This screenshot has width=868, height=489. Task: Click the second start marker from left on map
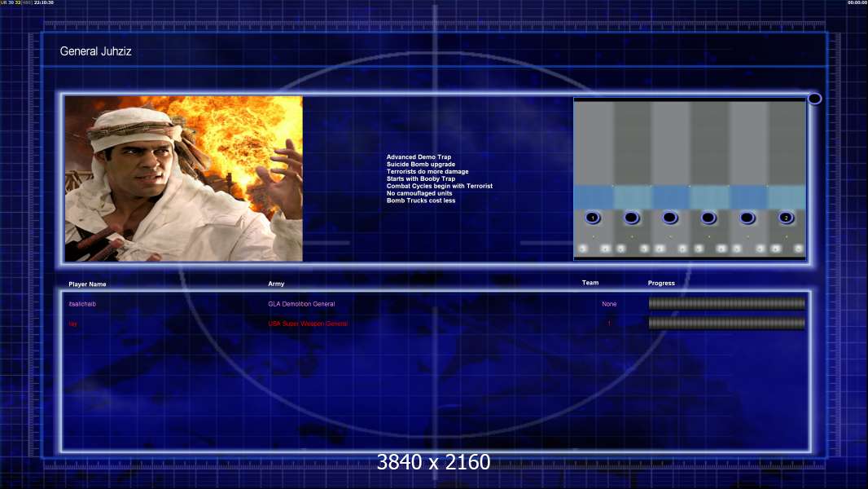[x=631, y=218]
